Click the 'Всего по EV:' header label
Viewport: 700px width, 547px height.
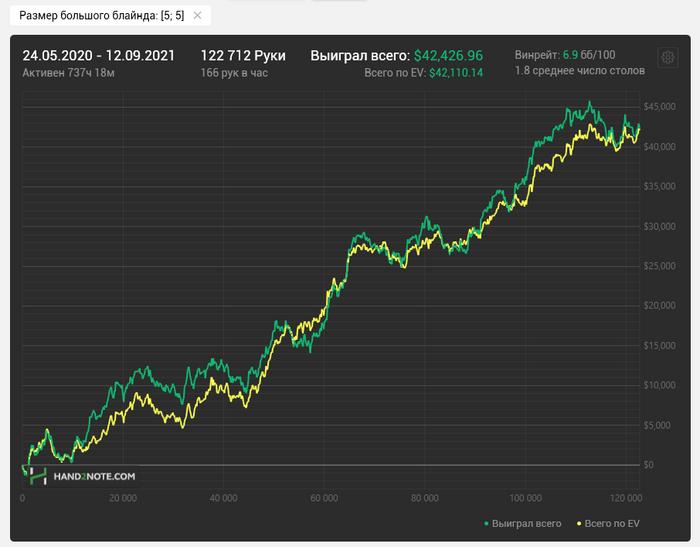[x=395, y=73]
